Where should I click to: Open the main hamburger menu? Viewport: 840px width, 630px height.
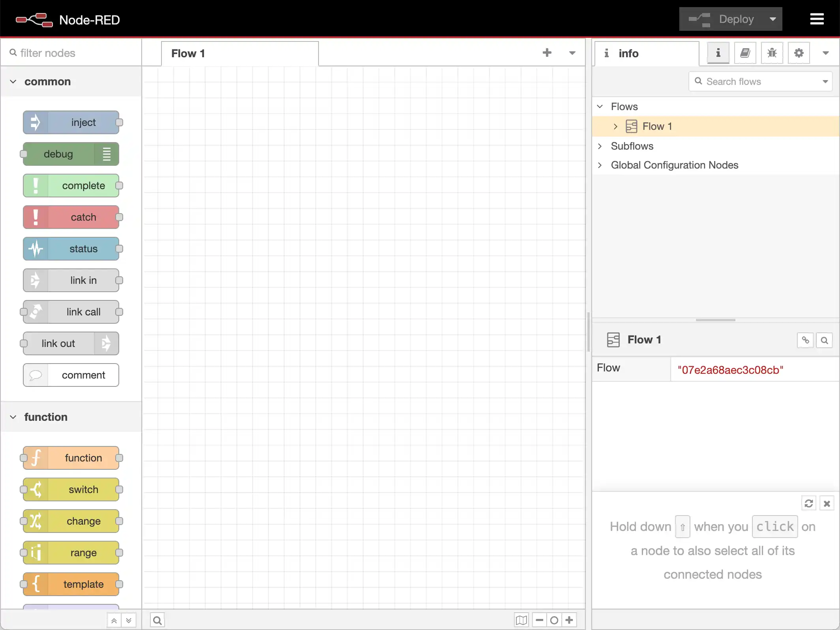click(817, 19)
